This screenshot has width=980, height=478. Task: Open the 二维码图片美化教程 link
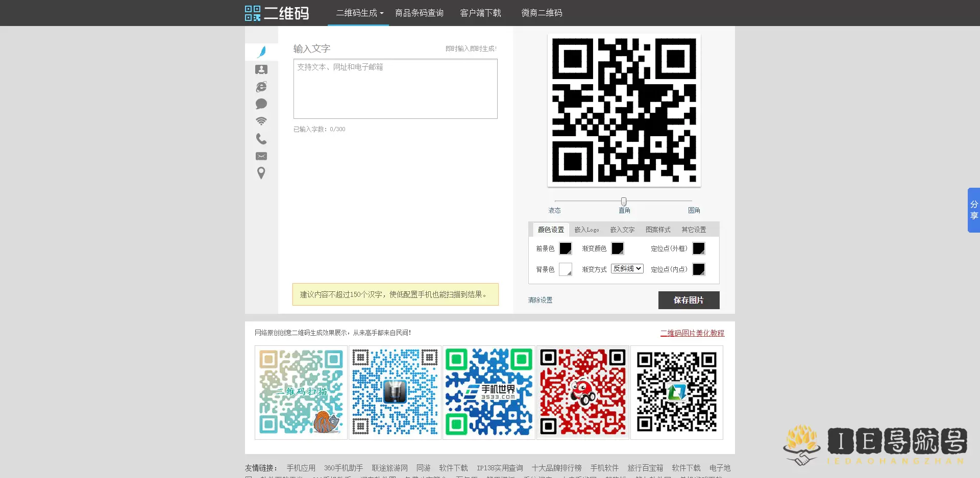[692, 333]
